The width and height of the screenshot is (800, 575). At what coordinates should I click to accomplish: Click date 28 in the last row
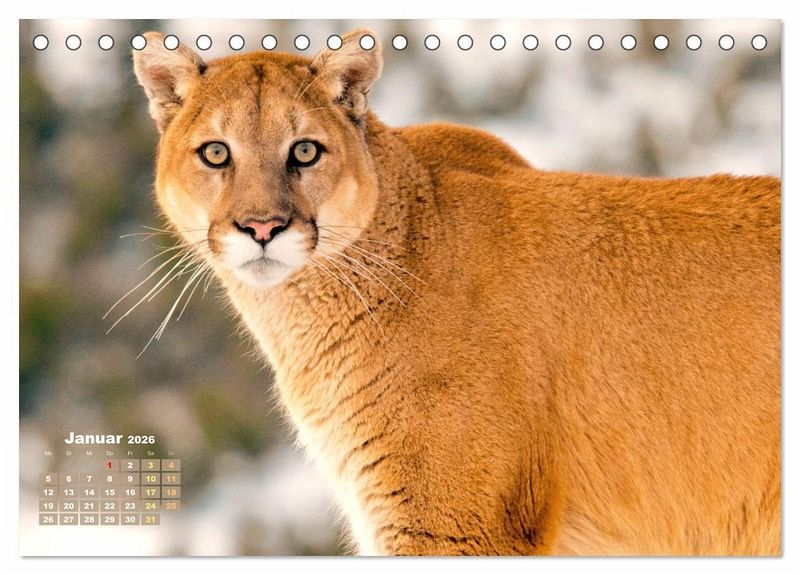point(89,519)
